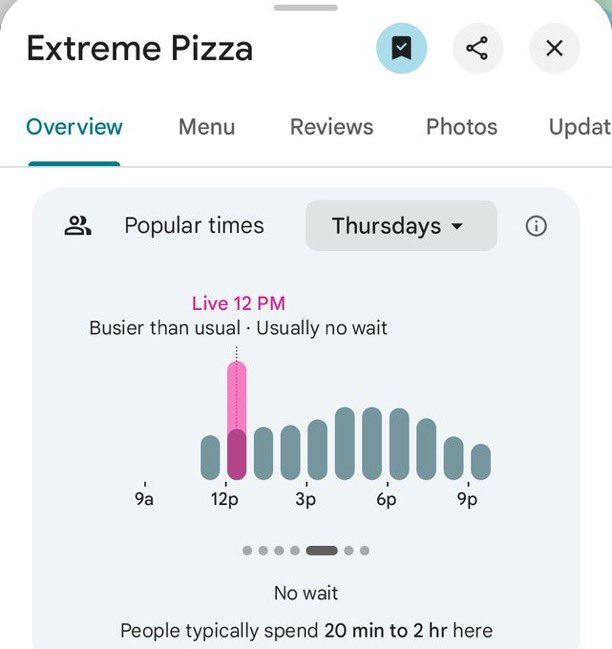The width and height of the screenshot is (612, 649).
Task: Go to the Photos tab
Action: 461,127
